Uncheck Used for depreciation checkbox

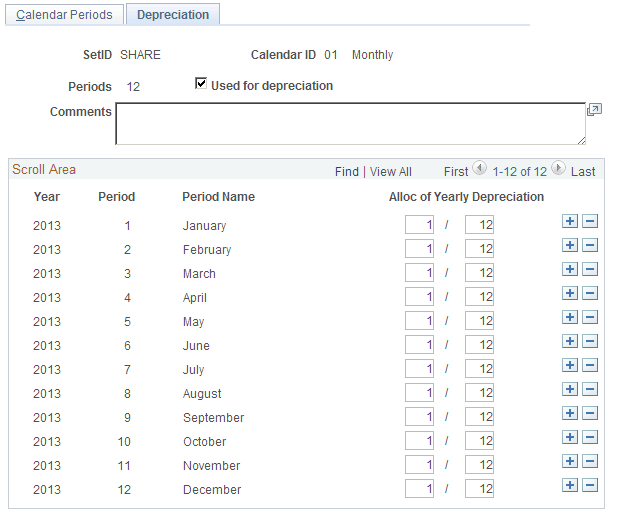(x=201, y=84)
